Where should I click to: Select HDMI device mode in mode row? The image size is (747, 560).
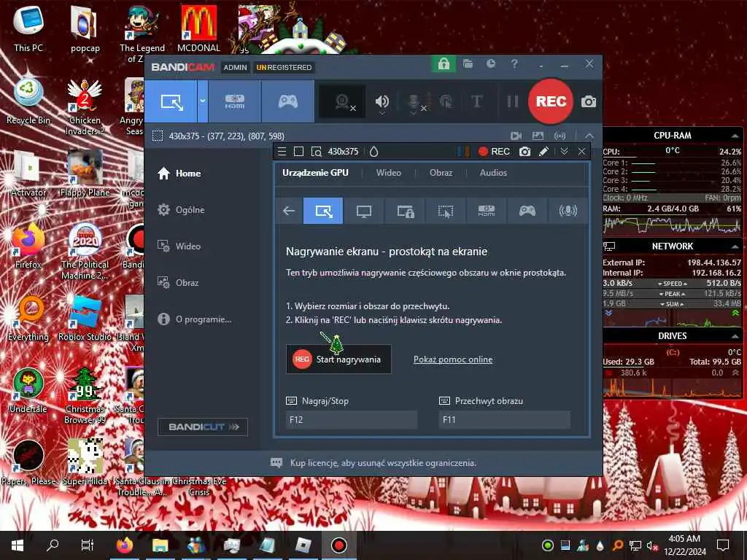[x=487, y=211]
